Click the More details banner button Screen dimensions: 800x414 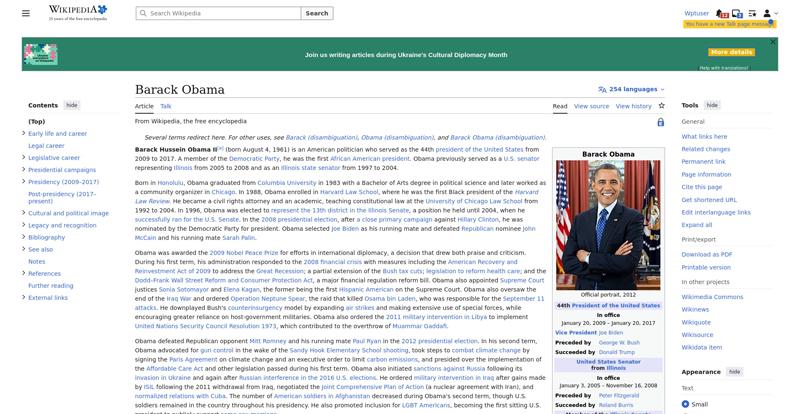(731, 52)
